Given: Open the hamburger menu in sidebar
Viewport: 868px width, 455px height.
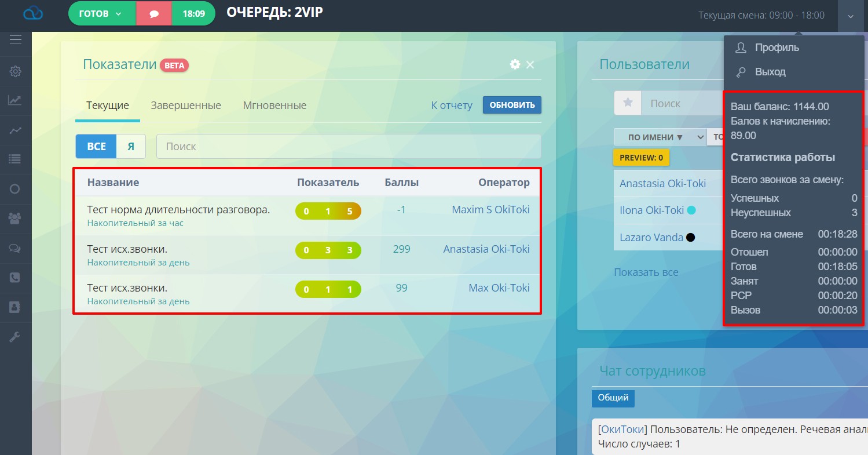Looking at the screenshot, I should coord(16,39).
